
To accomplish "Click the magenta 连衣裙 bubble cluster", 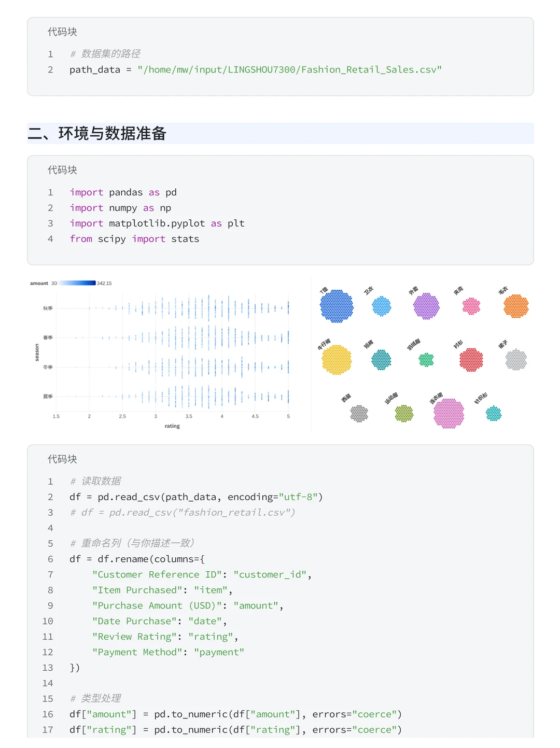I will point(449,414).
